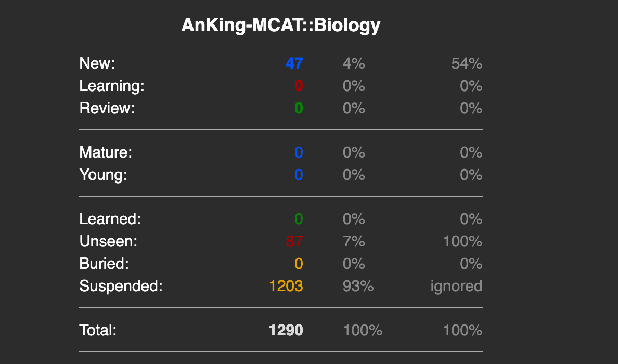Viewport: 618px width, 364px height.
Task: Click the New: row label
Action: tap(97, 63)
